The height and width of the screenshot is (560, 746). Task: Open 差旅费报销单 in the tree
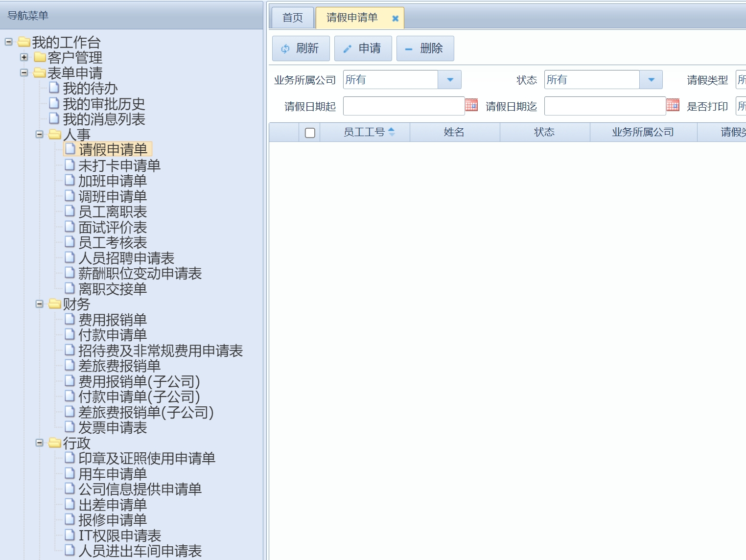point(119,366)
